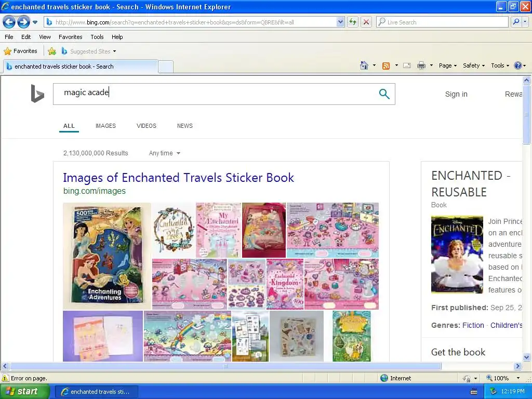
Task: Expand the Print dropdown arrow
Action: (x=431, y=65)
